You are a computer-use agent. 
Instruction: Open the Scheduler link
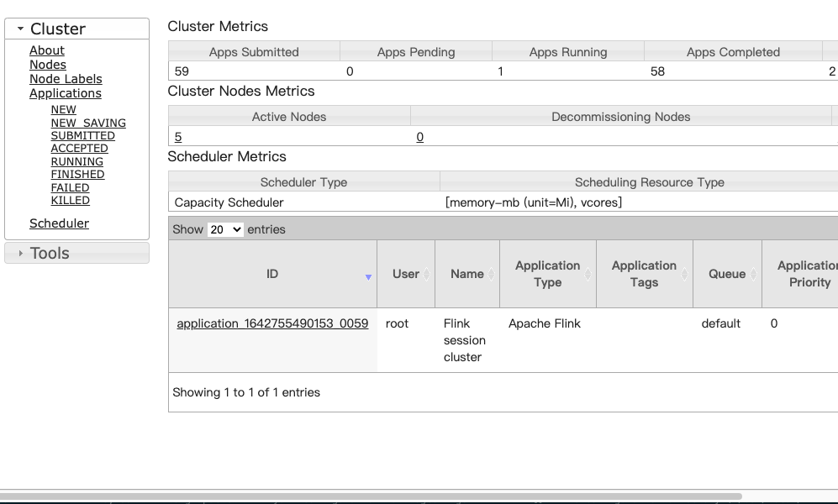[x=60, y=223]
